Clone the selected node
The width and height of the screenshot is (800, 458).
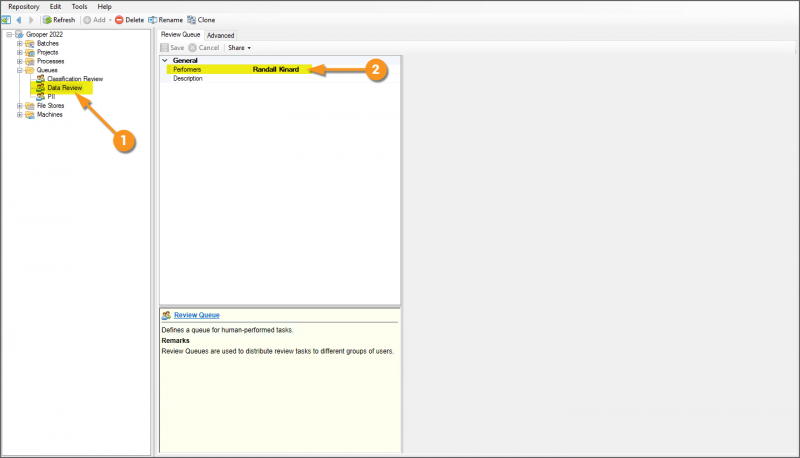(201, 20)
